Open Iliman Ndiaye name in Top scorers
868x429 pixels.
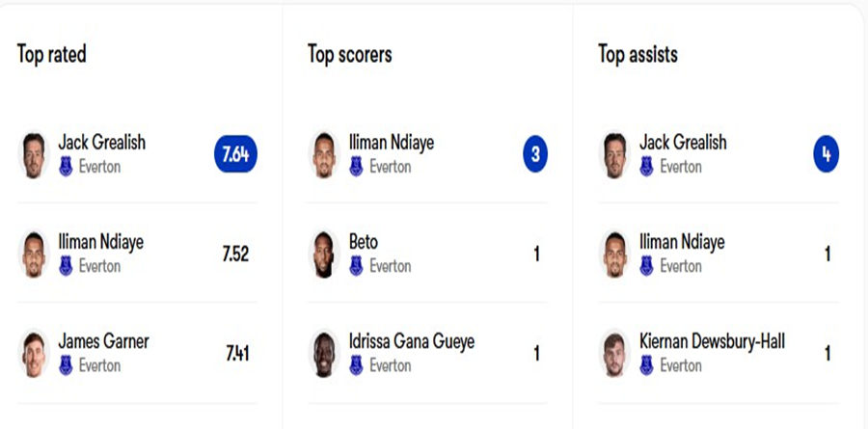[x=392, y=143]
